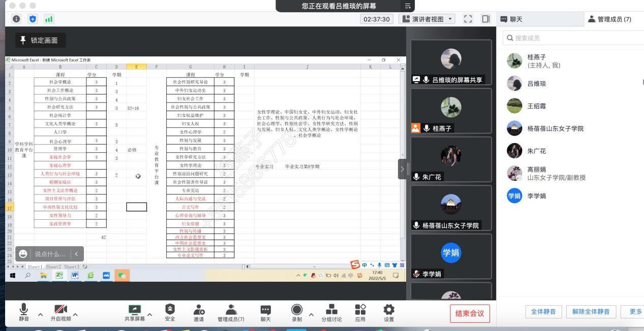Open Breakout Rooms (分组讨论)

[331, 313]
